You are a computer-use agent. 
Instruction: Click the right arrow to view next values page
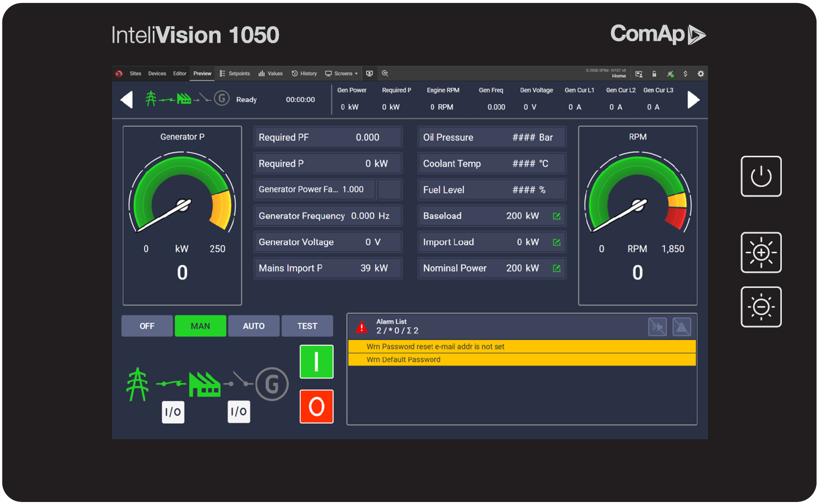(694, 99)
